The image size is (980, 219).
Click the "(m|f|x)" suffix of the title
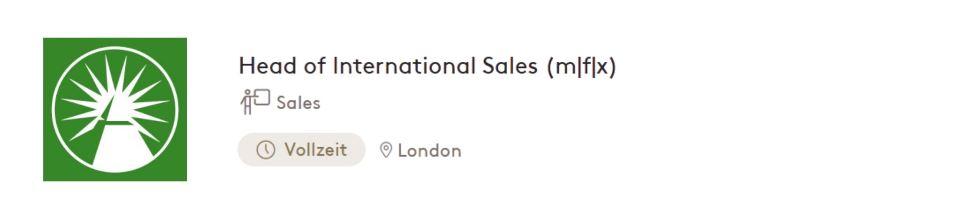(581, 67)
